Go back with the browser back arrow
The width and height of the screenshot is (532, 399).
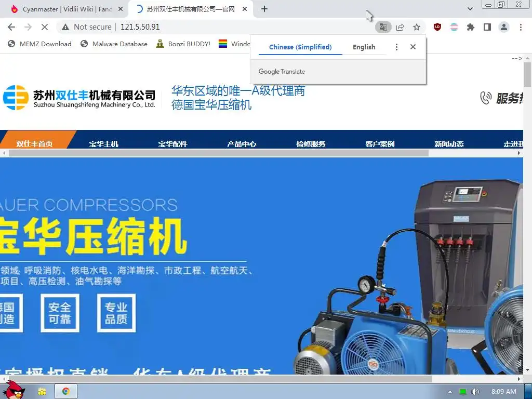point(11,27)
